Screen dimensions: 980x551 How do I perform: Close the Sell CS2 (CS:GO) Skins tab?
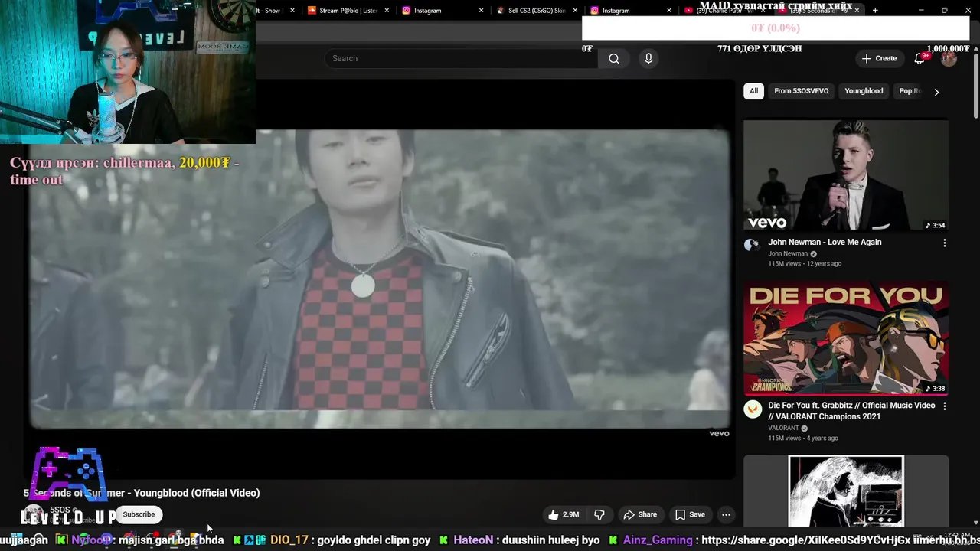coord(576,11)
